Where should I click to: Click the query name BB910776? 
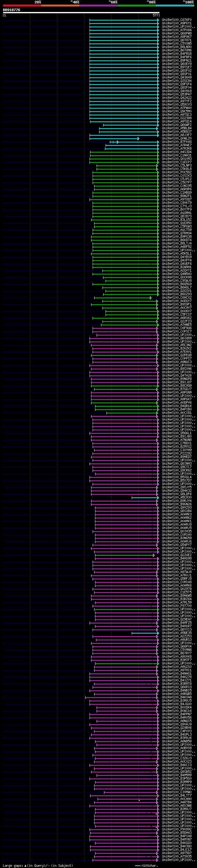11,10
